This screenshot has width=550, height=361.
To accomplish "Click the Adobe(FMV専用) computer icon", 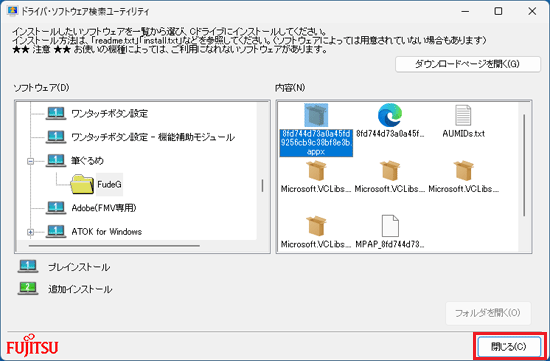I will 56,208.
